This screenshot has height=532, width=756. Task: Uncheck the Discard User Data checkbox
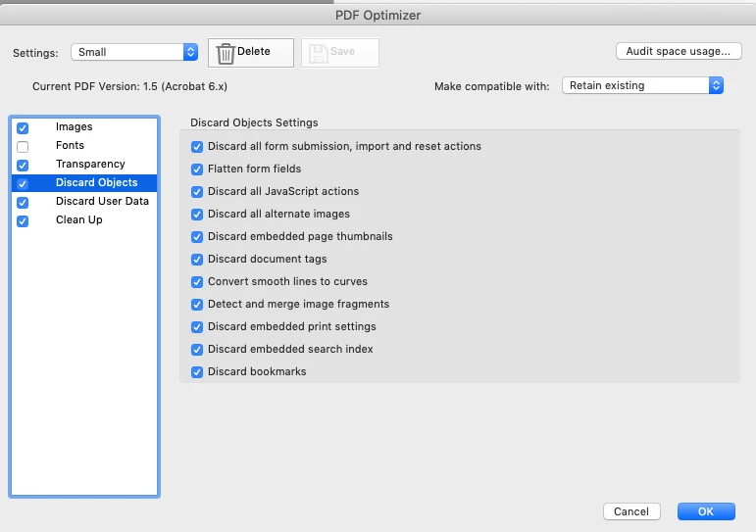23,203
